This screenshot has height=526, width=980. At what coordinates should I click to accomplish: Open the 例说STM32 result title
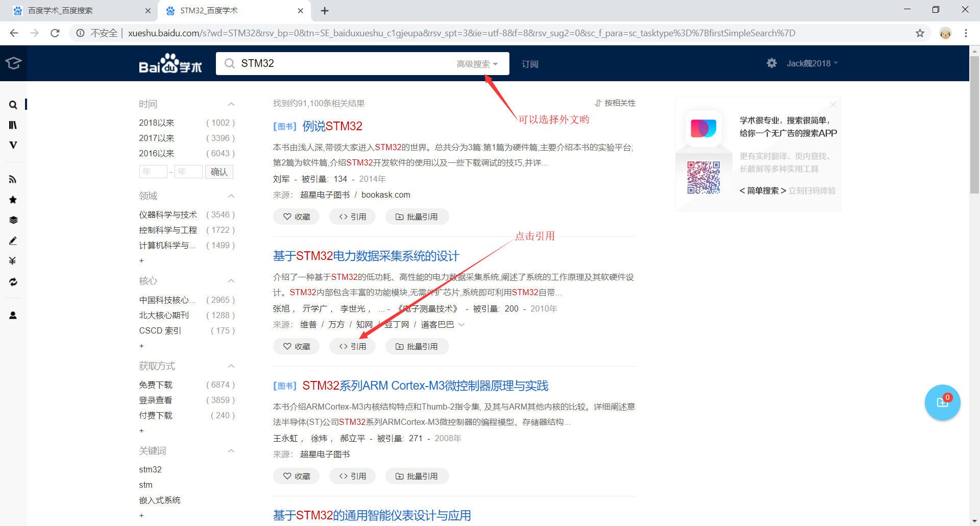coord(332,126)
